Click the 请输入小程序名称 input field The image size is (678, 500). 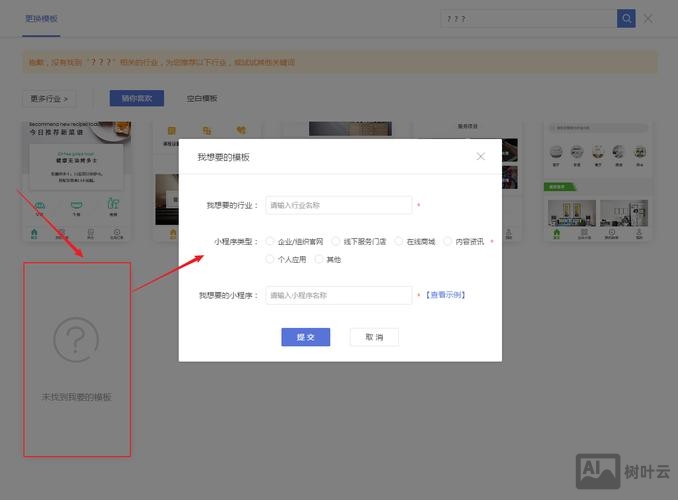(x=339, y=295)
